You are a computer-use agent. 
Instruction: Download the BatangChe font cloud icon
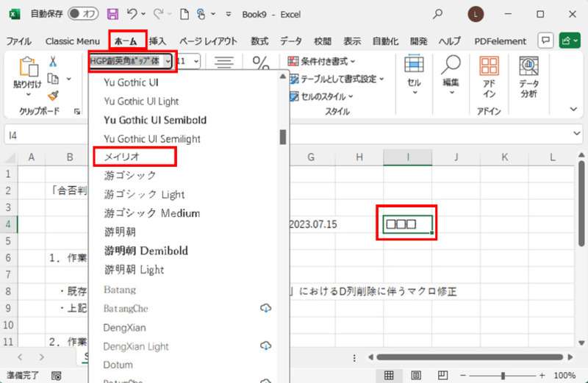click(x=265, y=308)
